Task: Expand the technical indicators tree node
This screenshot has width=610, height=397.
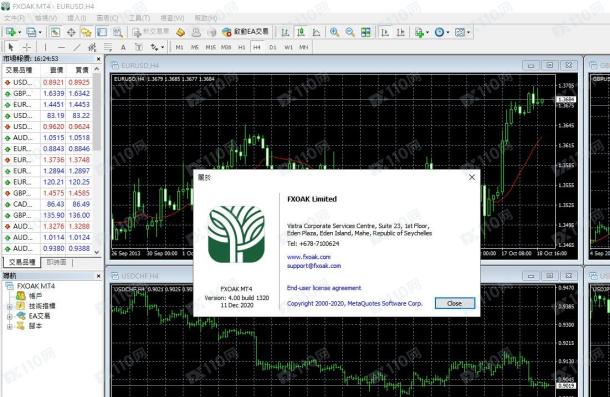Action: coord(9,306)
